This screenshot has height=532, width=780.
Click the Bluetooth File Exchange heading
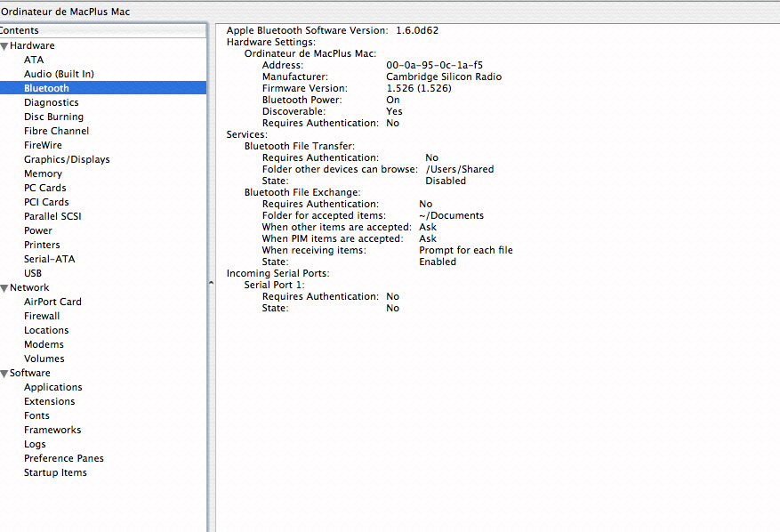click(x=302, y=192)
